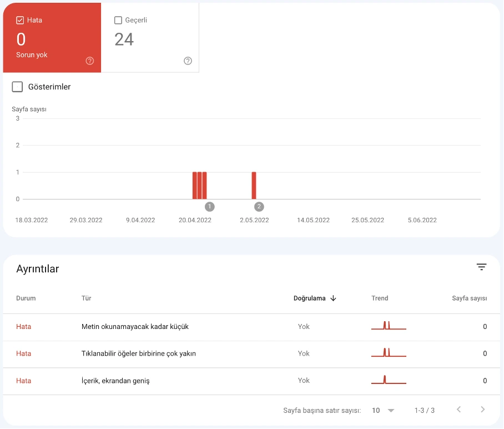Open row İçerik, ekrandan geniş
Screen dimensions: 504x429
point(251,381)
